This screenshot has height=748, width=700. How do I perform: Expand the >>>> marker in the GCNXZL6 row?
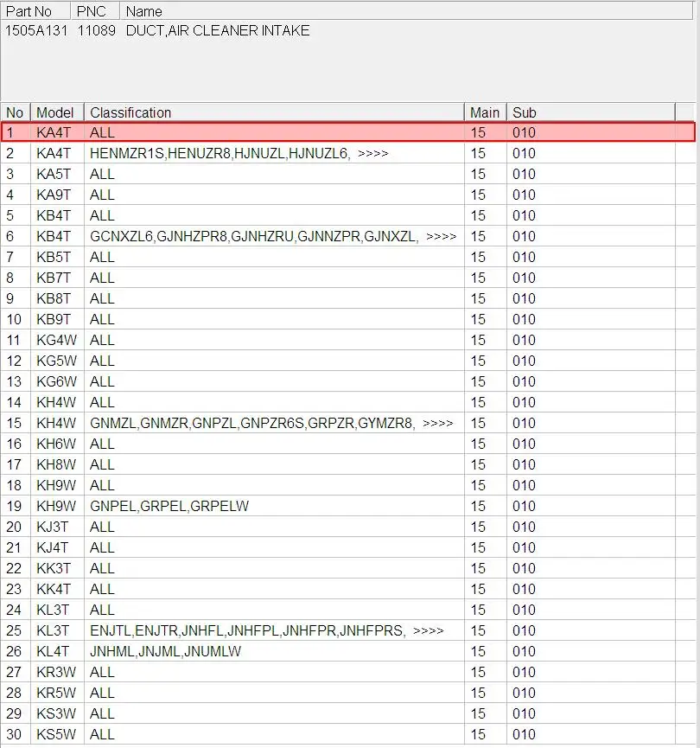click(441, 237)
